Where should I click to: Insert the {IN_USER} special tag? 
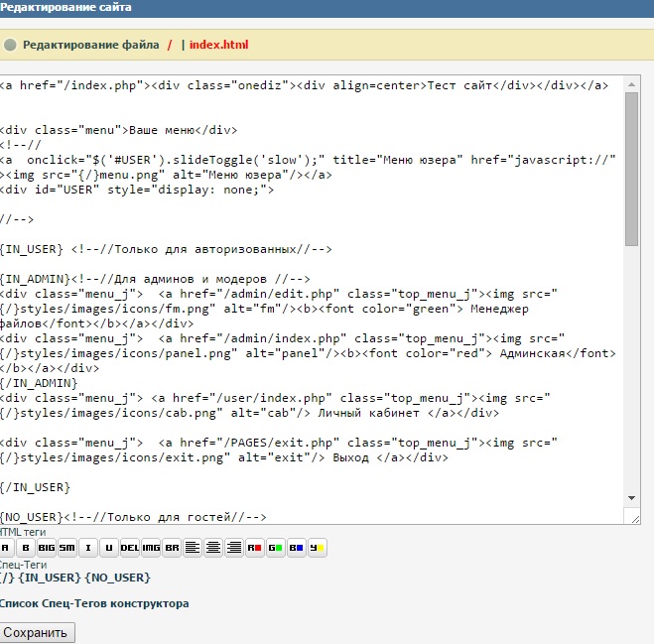[x=50, y=578]
